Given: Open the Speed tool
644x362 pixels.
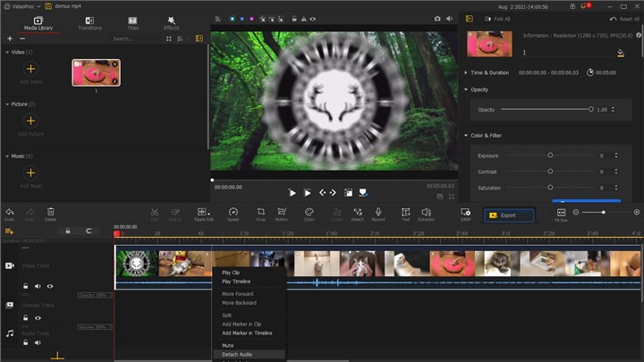Looking at the screenshot, I should (x=233, y=213).
